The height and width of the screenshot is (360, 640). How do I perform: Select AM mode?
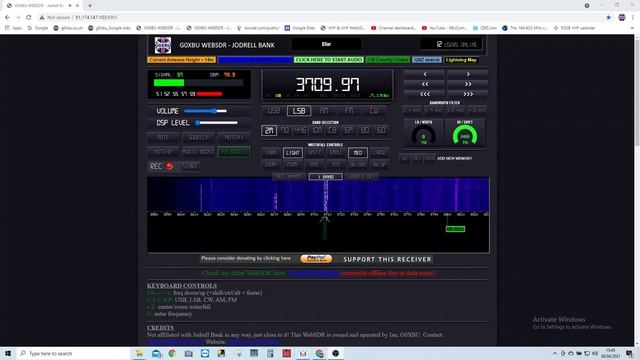[x=324, y=111]
